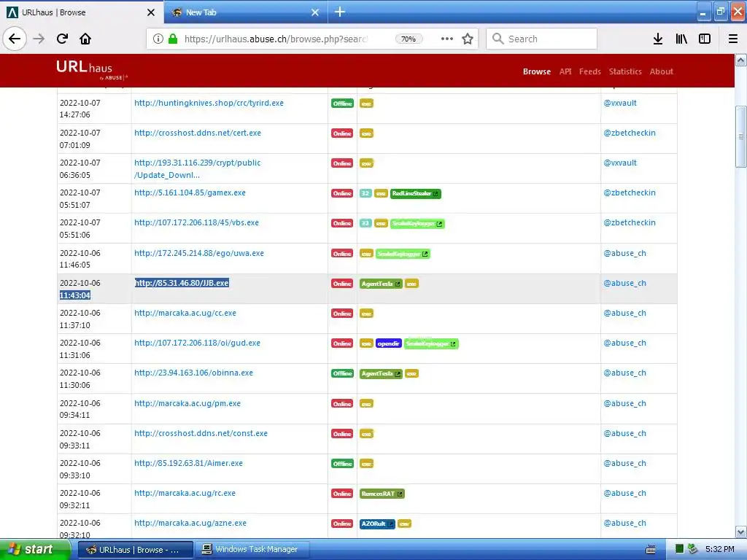The width and height of the screenshot is (747, 560).
Task: Open the About menu item
Action: [661, 71]
